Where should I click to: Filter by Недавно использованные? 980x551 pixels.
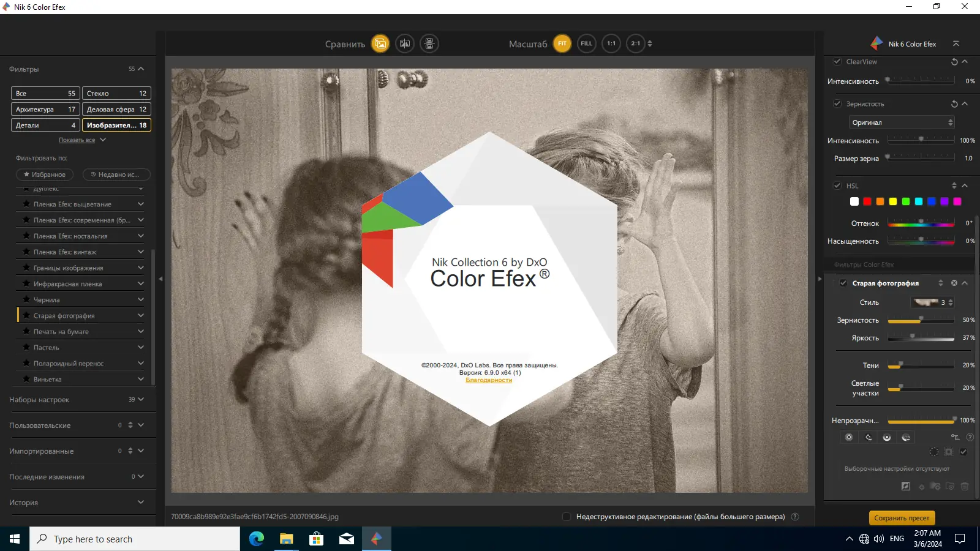[116, 174]
